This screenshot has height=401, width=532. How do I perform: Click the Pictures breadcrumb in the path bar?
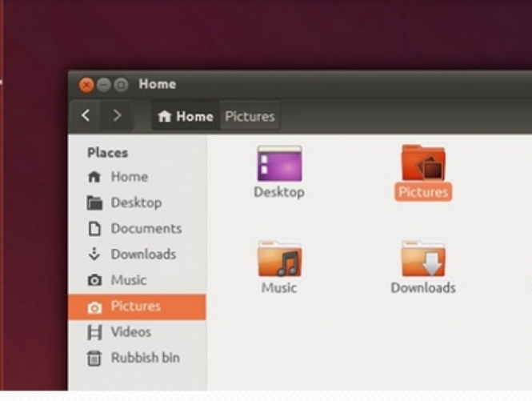click(x=250, y=117)
